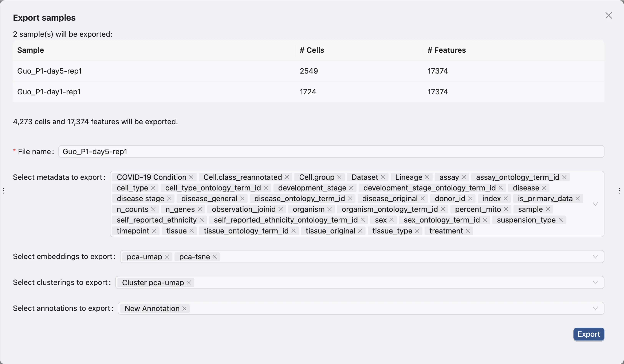Remove the self_reported_ethnicity_ontology_term_id tag
The image size is (624, 364).
(362, 220)
